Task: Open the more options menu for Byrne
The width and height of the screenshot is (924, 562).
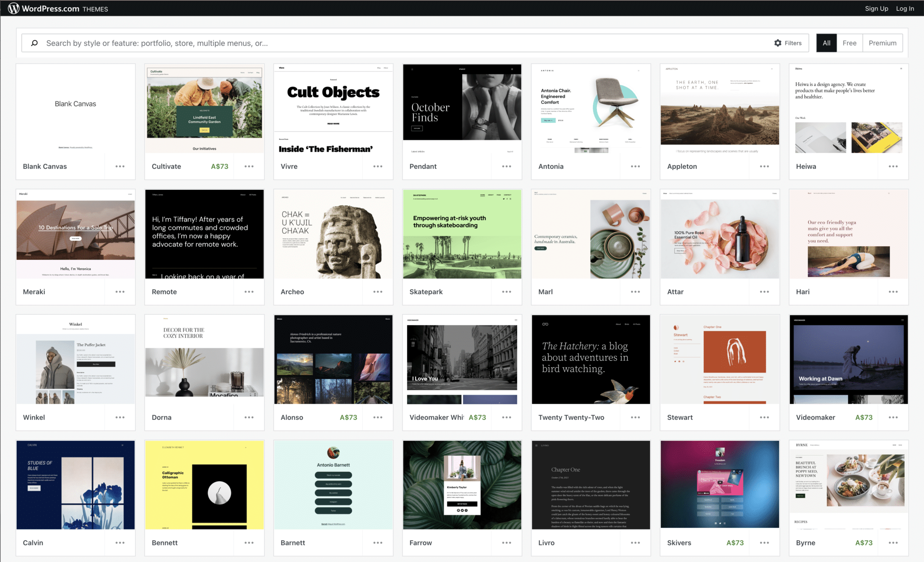Action: click(x=893, y=543)
